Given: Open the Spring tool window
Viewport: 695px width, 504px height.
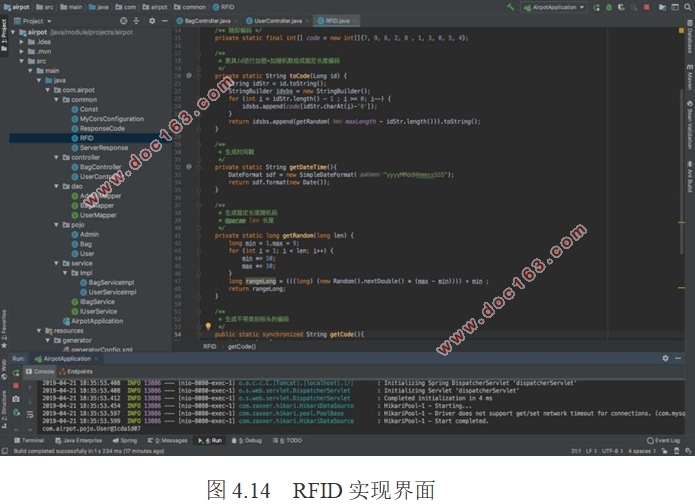Looking at the screenshot, I should 125,441.
